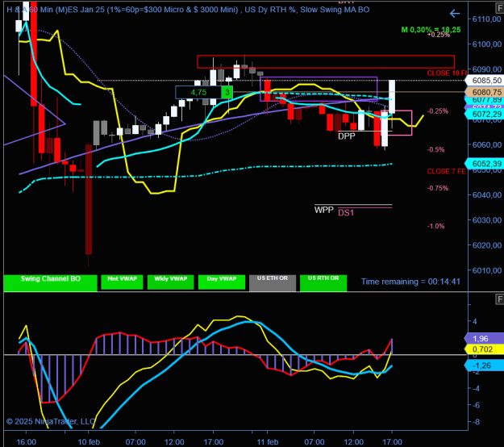The height and width of the screenshot is (447, 504).
Task: Click the 6085,50 price marker
Action: click(485, 81)
